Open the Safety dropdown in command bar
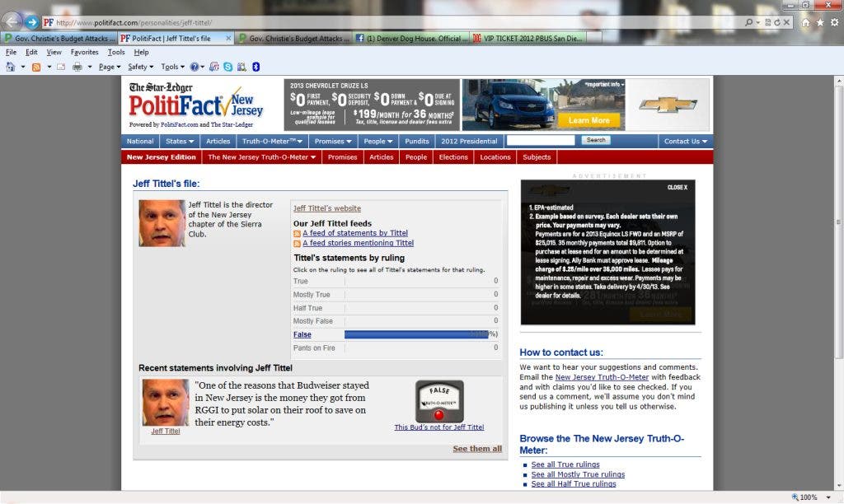This screenshot has height=504, width=844. click(x=140, y=67)
